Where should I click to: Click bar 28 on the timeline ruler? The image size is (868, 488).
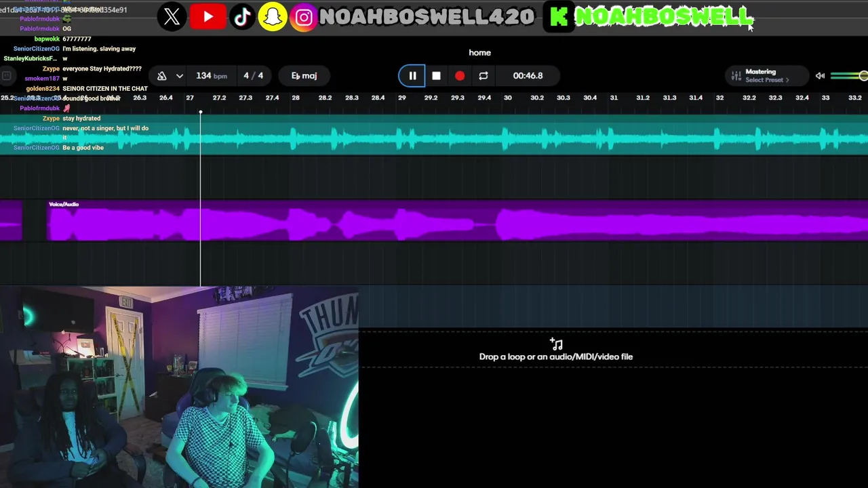(296, 98)
